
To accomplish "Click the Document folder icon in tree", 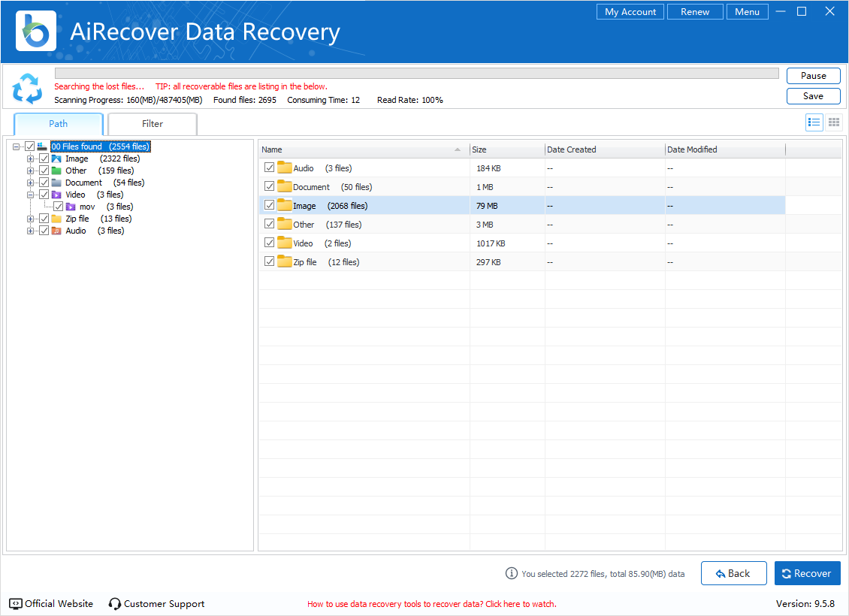I will [56, 183].
